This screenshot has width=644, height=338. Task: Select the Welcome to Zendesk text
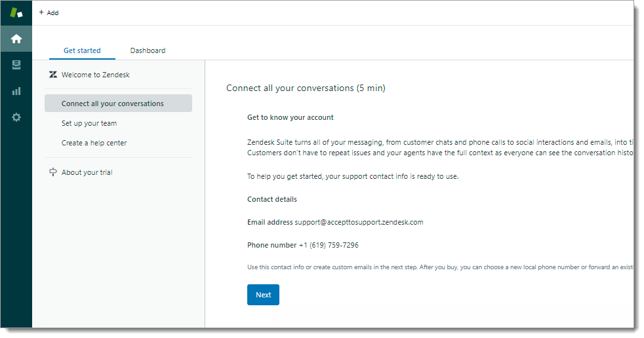coord(96,75)
